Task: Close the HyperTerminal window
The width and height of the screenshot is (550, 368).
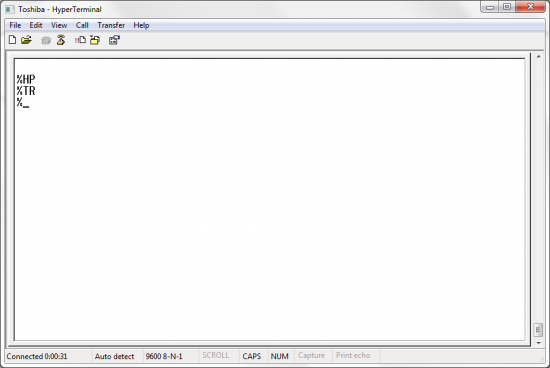Action: pyautogui.click(x=530, y=7)
